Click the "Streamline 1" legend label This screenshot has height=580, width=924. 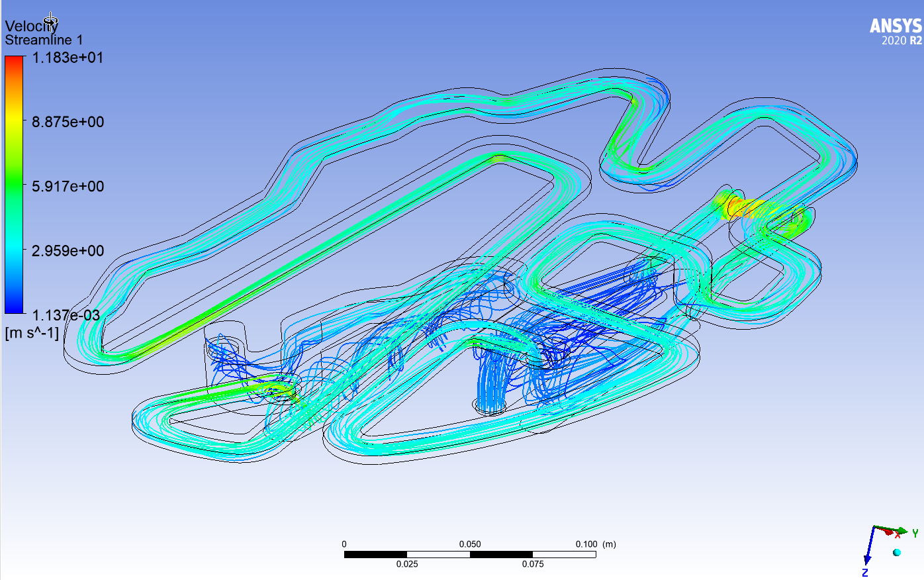pyautogui.click(x=44, y=40)
